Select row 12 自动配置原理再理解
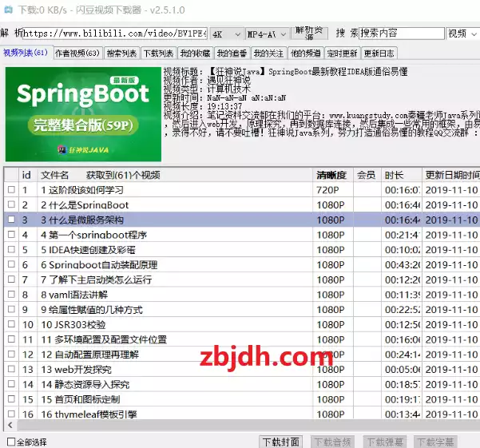The height and width of the screenshot is (448, 480). 242,355
